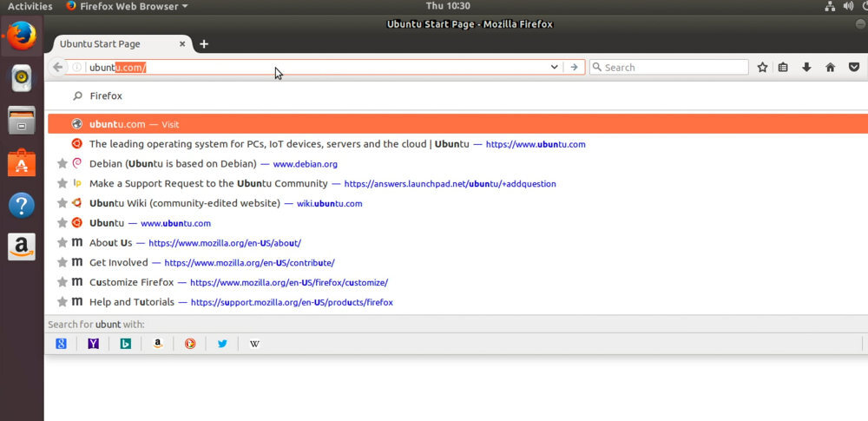The image size is (868, 421).
Task: Open Help and Tutorials support suggestion
Action: coord(457,302)
